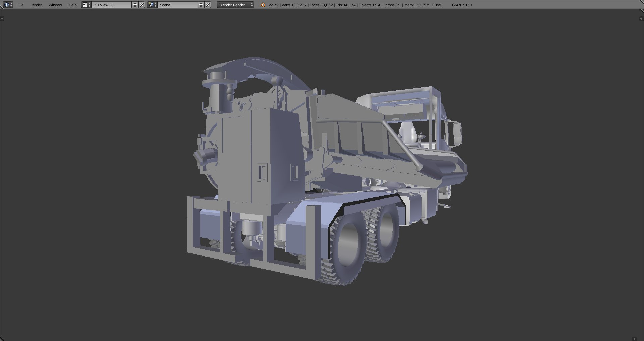Add a new screen layout

point(135,5)
